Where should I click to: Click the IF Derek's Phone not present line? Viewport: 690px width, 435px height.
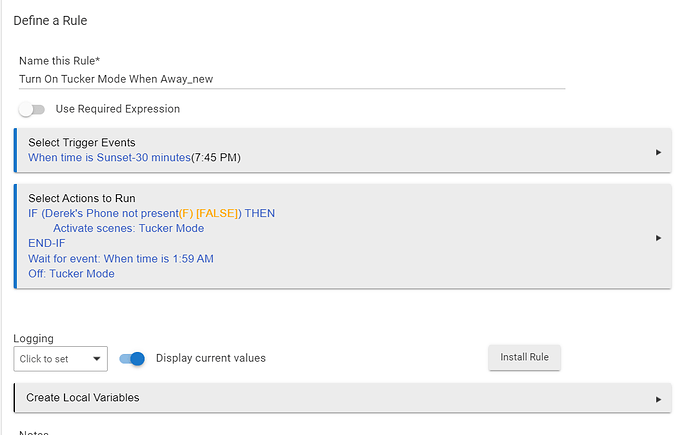(151, 213)
